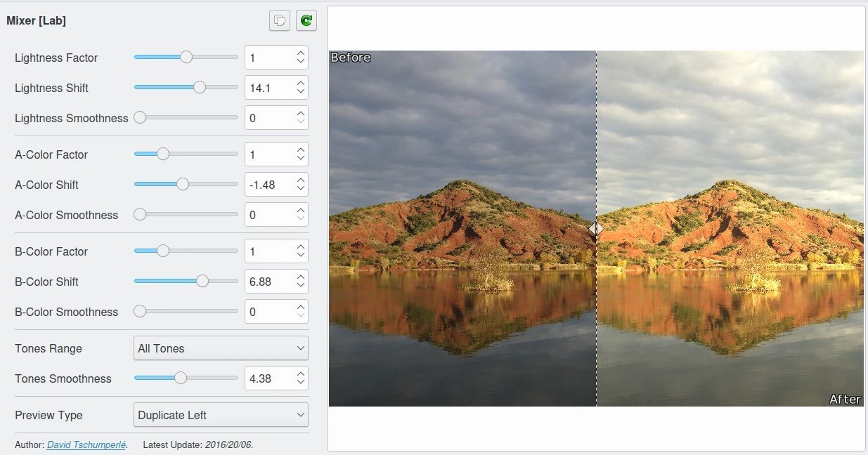Click the green reset parameters icon
This screenshot has height=455, width=868.
pyautogui.click(x=306, y=21)
